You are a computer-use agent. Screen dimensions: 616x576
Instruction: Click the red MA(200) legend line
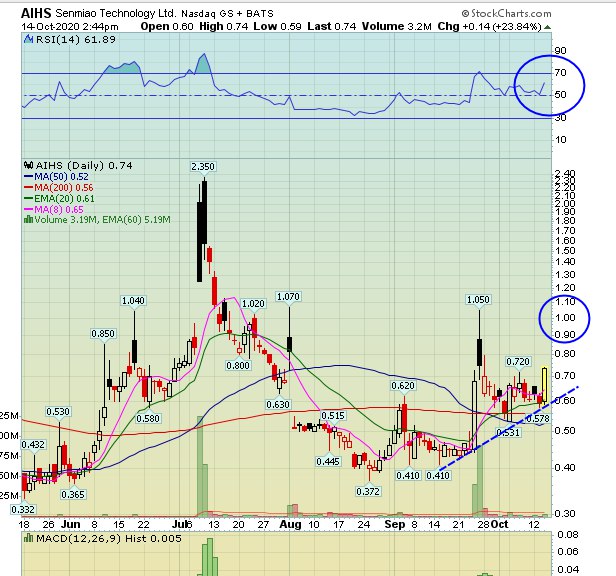(28, 187)
